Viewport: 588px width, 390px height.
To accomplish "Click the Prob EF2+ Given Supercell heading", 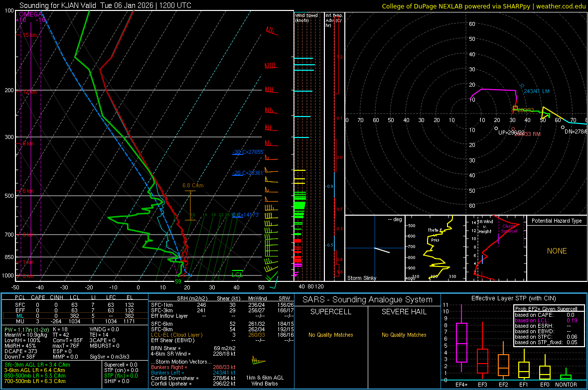I will (546, 309).
